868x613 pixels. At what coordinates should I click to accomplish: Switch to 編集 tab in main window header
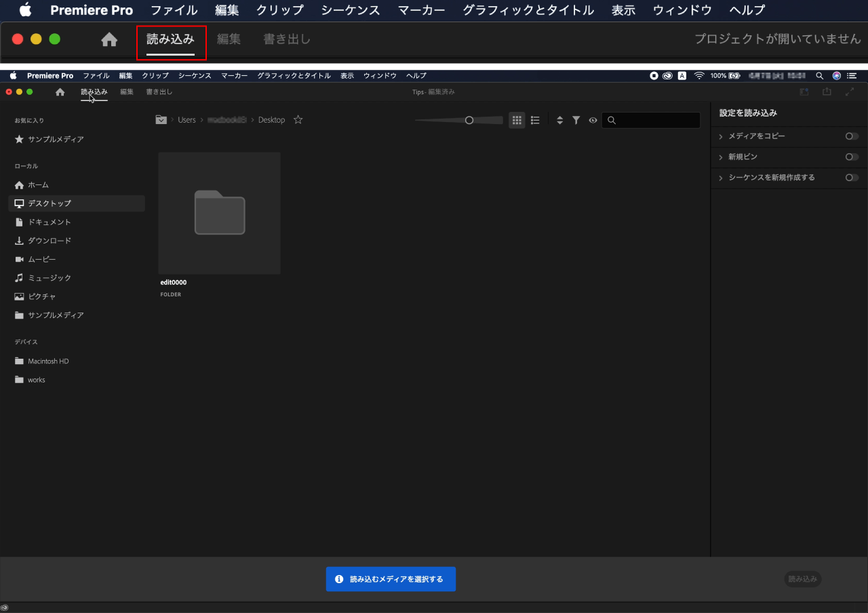coord(127,92)
